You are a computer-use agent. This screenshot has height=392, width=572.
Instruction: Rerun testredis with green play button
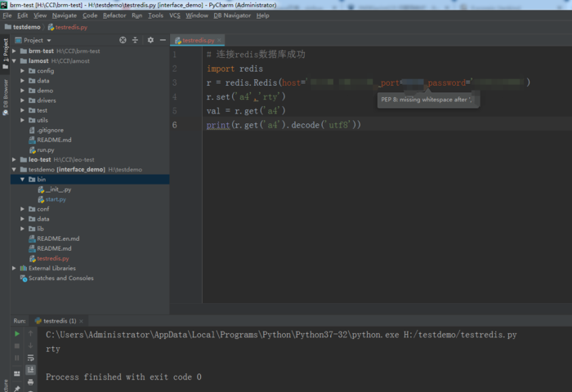tap(17, 334)
